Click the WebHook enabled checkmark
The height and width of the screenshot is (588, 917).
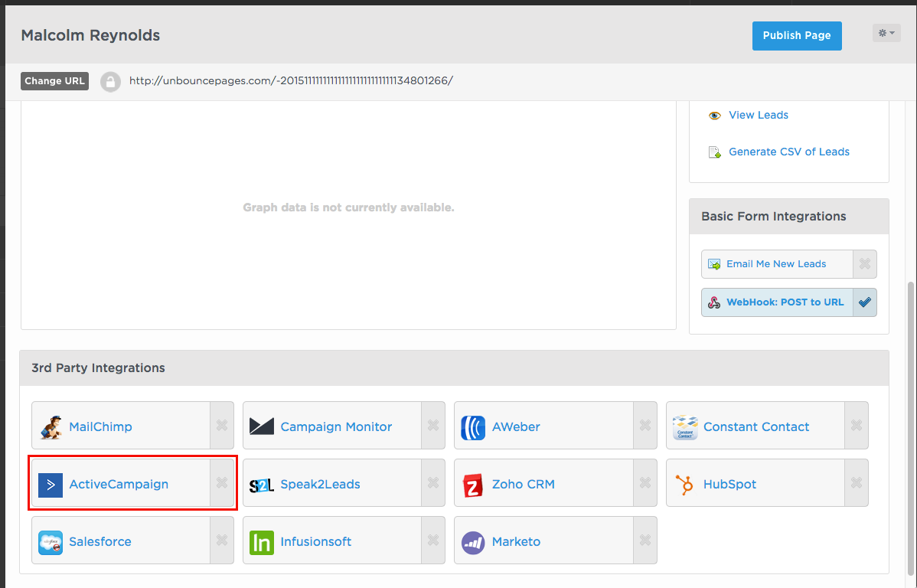coord(865,302)
